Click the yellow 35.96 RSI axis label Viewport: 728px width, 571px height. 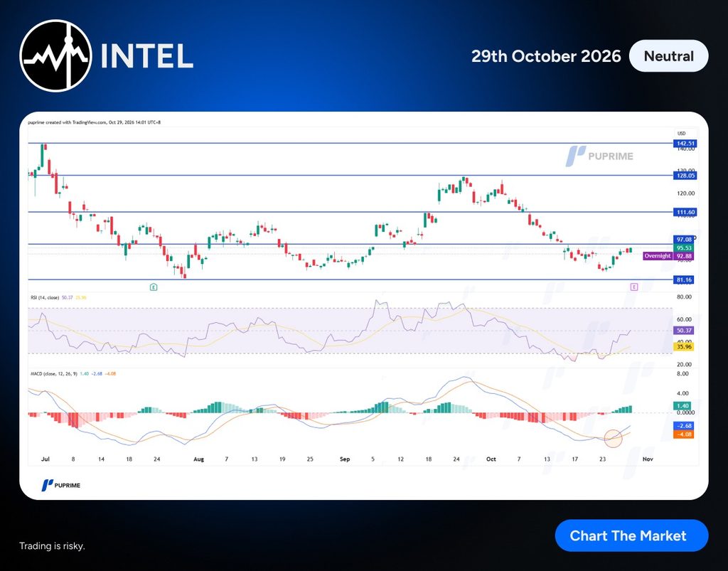click(x=684, y=347)
